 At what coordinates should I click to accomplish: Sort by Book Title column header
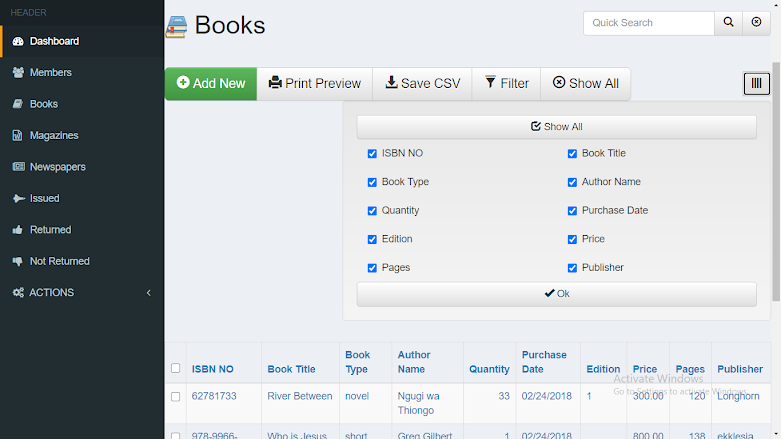coord(291,369)
